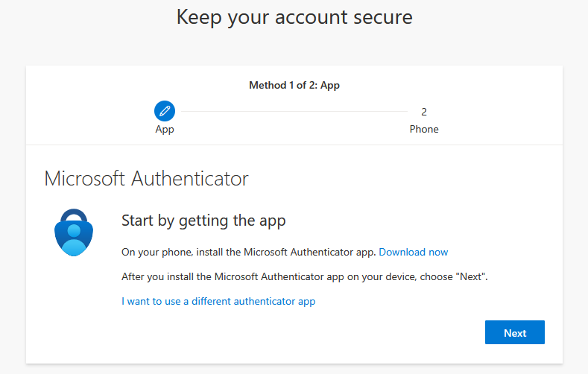Click progress line between App and Phone steps
Image resolution: width=588 pixels, height=374 pixels.
tap(294, 112)
